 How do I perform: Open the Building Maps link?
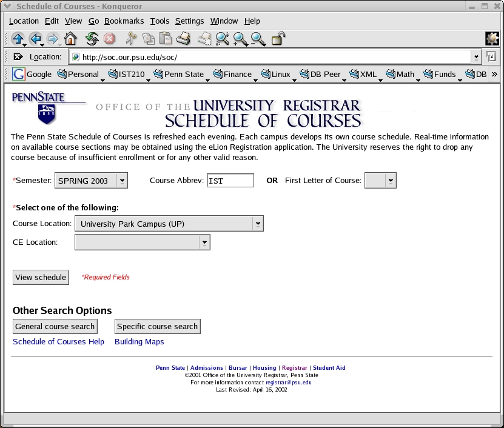(139, 341)
